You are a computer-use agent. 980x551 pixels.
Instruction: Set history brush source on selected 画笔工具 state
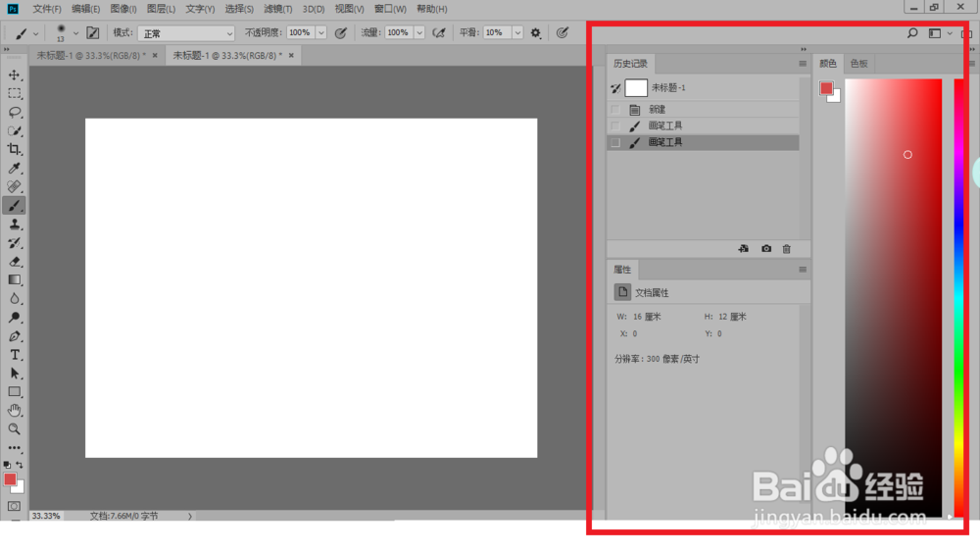coord(615,142)
